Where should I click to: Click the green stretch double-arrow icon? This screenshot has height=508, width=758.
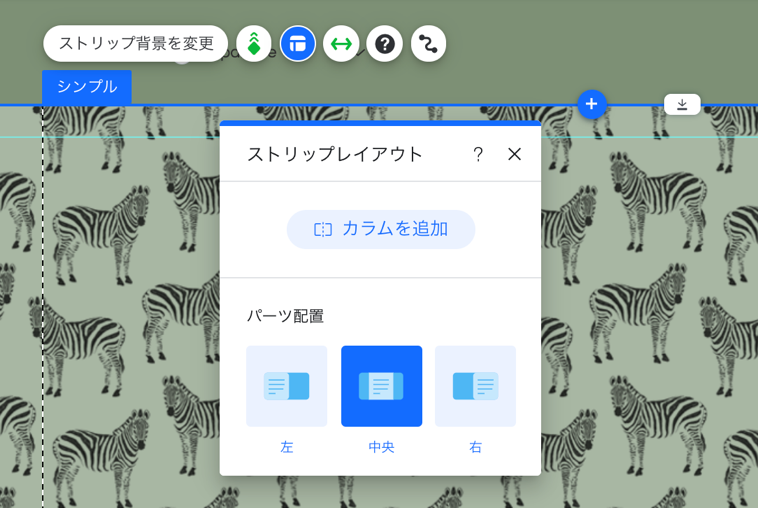point(341,44)
